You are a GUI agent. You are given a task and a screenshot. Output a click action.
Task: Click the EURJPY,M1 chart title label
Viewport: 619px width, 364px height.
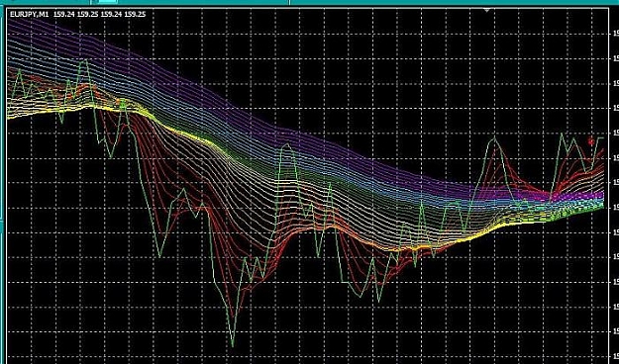(29, 14)
